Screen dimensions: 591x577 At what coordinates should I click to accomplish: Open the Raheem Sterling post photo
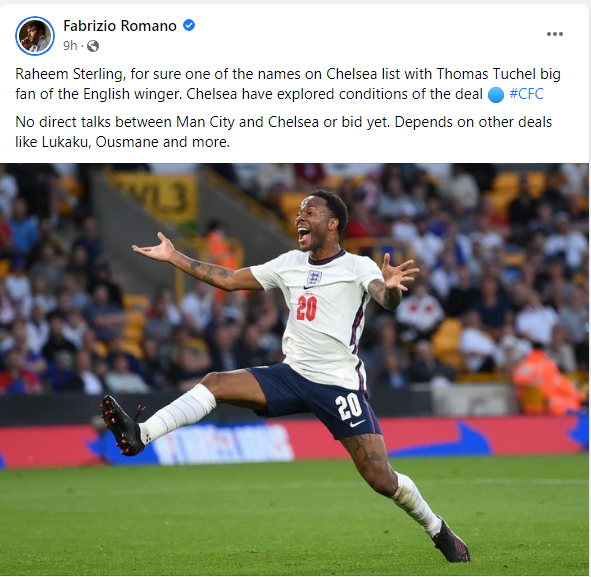click(294, 369)
